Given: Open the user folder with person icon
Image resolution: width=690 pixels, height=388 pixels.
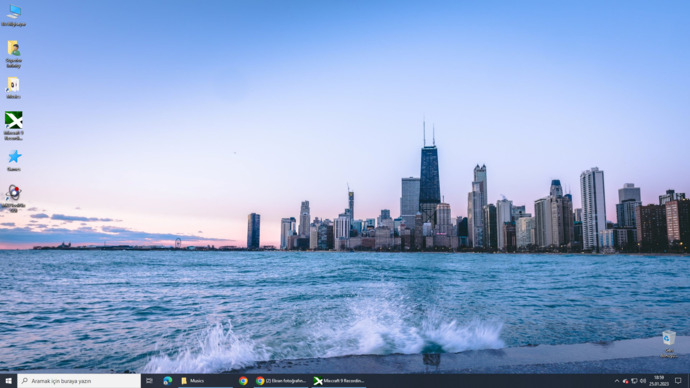Looking at the screenshot, I should (13, 54).
